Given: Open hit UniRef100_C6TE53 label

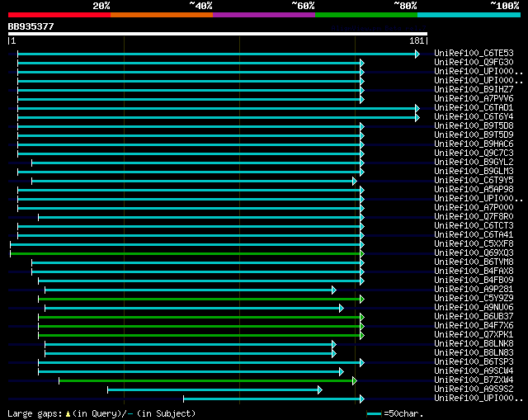Looking at the screenshot, I should [x=474, y=53].
